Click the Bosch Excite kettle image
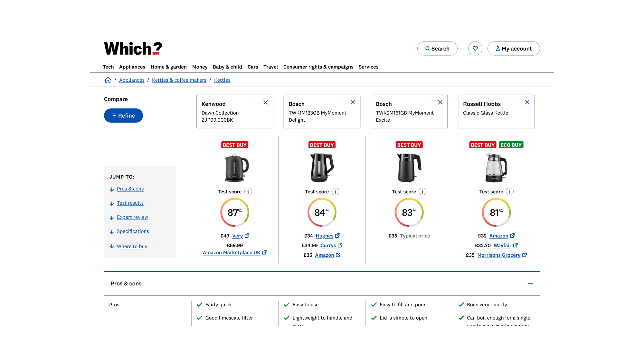644x362 pixels. [x=409, y=168]
